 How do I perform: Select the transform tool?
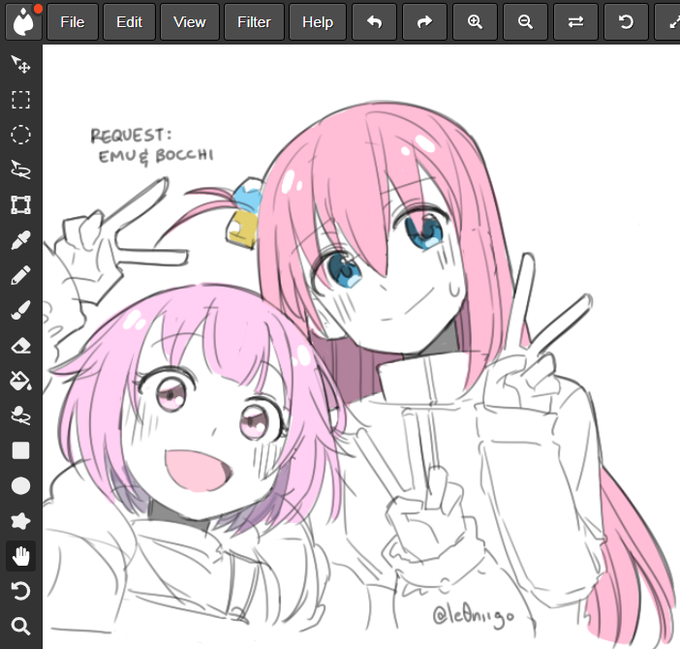click(x=21, y=205)
